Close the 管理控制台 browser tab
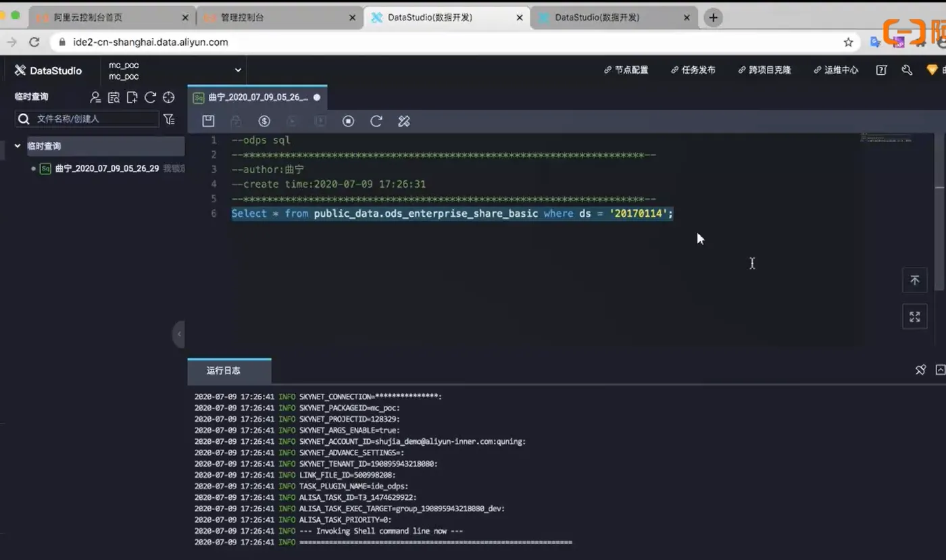 [x=352, y=18]
